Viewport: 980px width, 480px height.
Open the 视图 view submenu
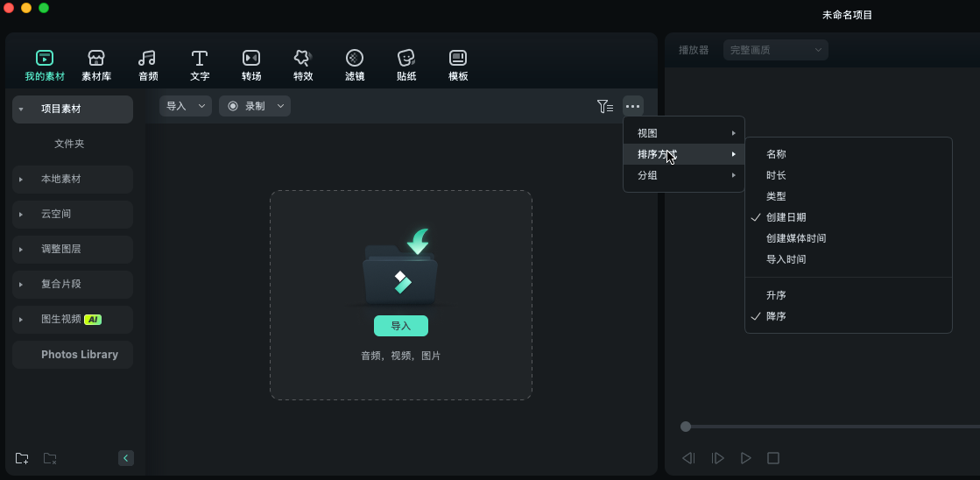pyautogui.click(x=684, y=133)
